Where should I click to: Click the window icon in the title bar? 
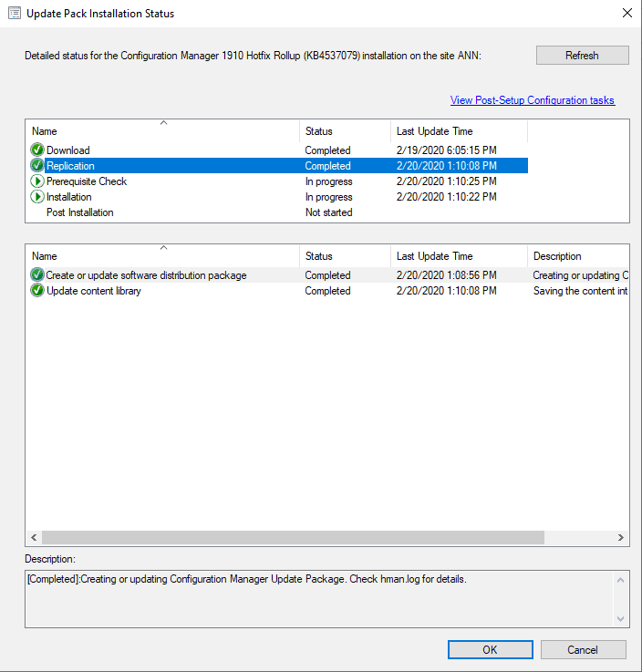click(x=15, y=14)
